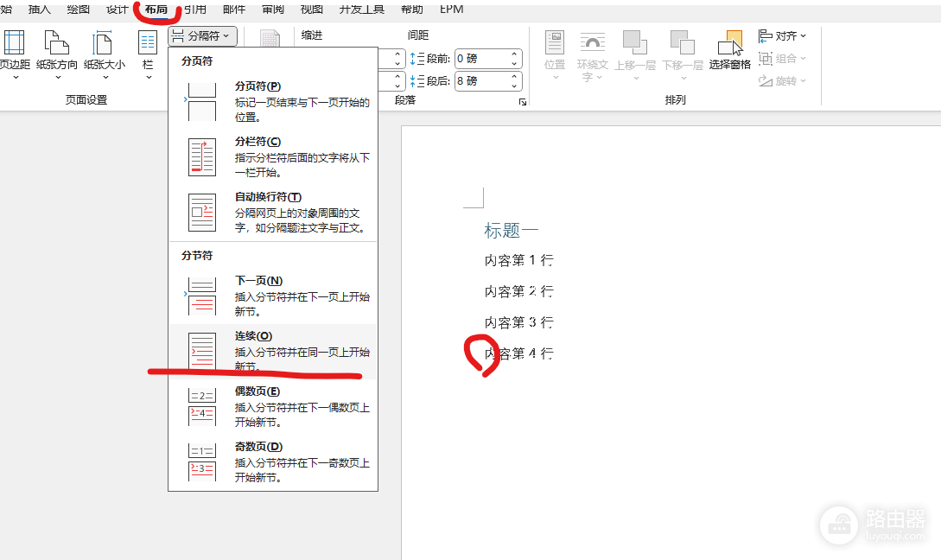Click the line 内容第 4 行

click(519, 354)
